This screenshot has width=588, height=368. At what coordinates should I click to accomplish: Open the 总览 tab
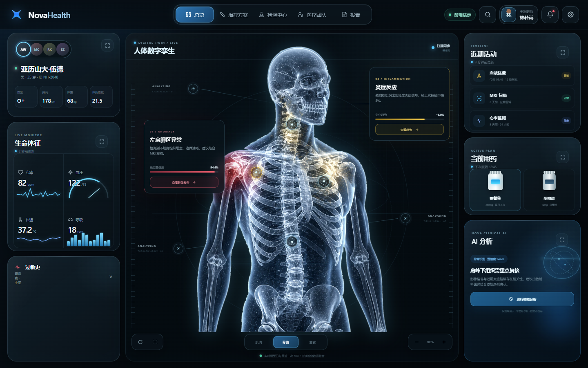coord(195,15)
